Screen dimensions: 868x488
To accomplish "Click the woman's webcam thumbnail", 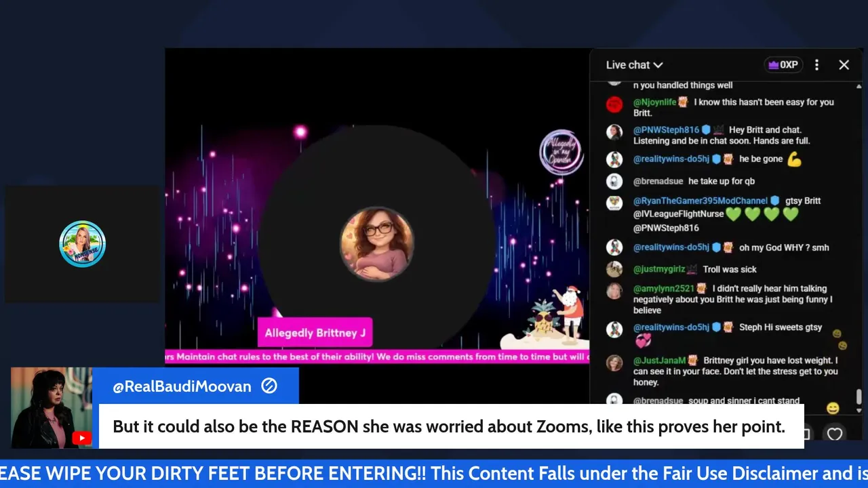I will pyautogui.click(x=52, y=408).
